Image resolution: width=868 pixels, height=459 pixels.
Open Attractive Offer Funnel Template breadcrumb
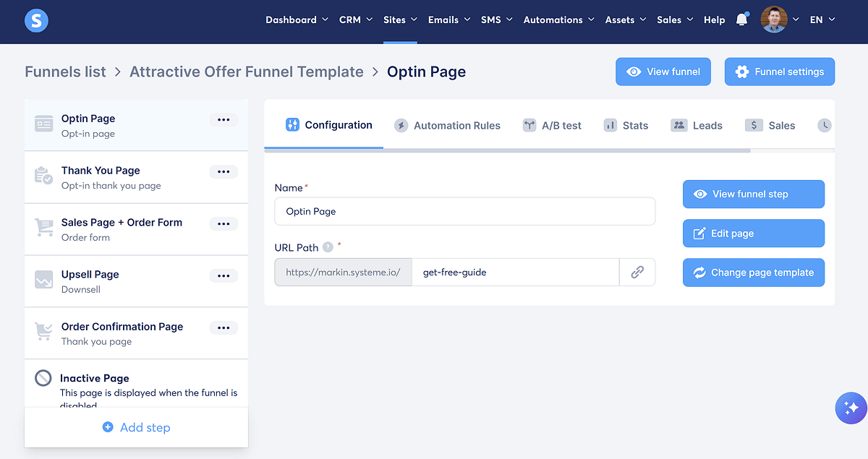point(247,72)
